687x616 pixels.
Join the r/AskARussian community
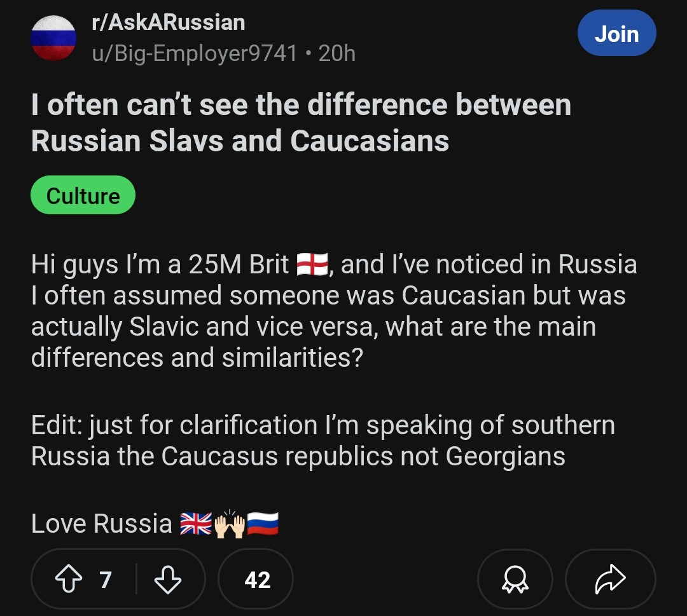pyautogui.click(x=616, y=34)
